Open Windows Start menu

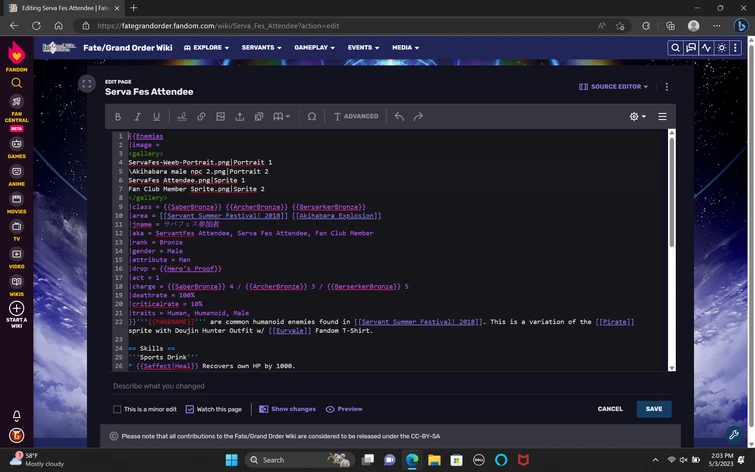tap(232, 460)
